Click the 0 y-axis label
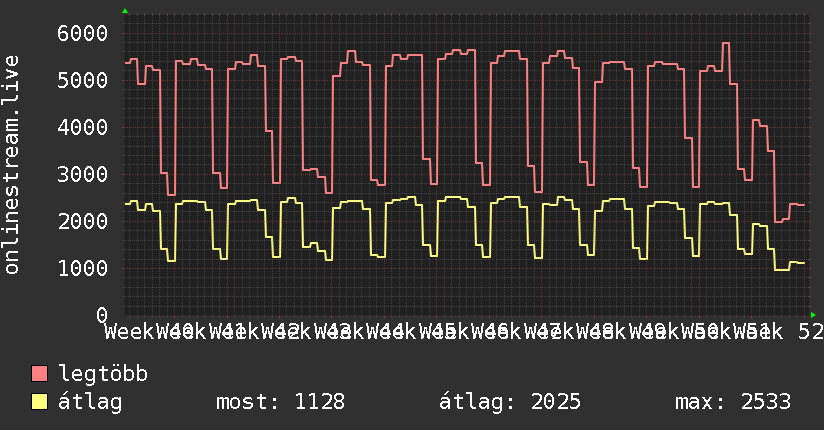824x430 pixels. pos(102,315)
